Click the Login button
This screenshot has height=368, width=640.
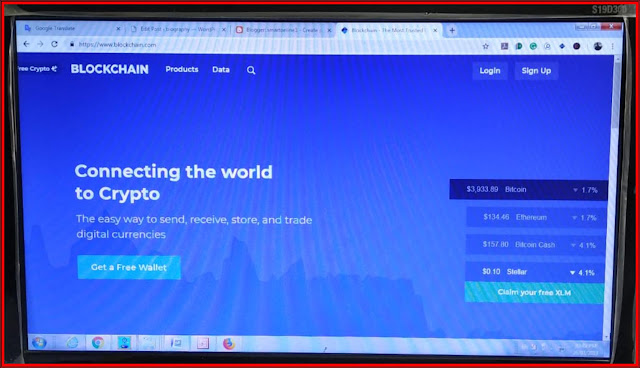490,71
